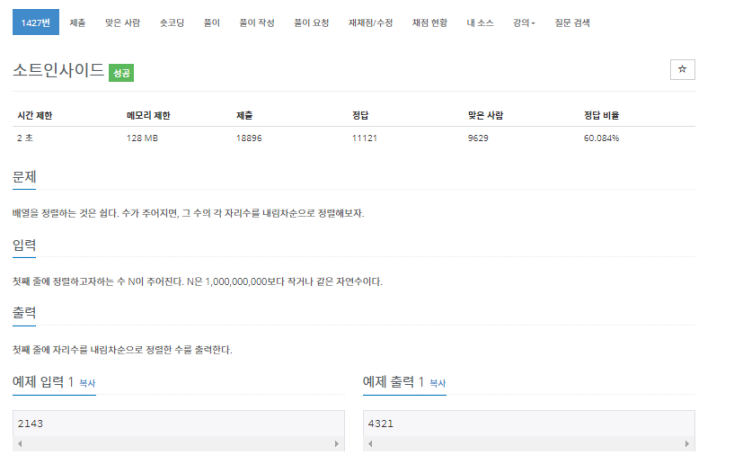The height and width of the screenshot is (464, 743).
Task: Open the 맞은 사람 tab
Action: point(123,23)
